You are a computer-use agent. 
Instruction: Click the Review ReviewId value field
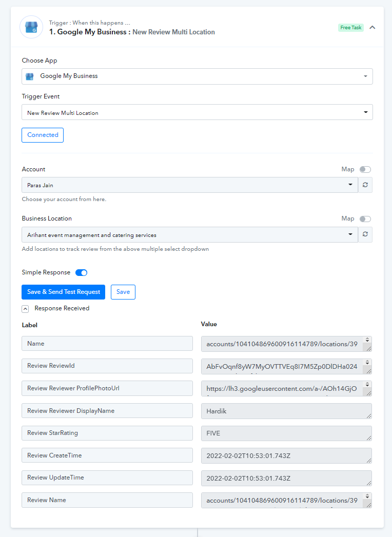pyautogui.click(x=286, y=366)
